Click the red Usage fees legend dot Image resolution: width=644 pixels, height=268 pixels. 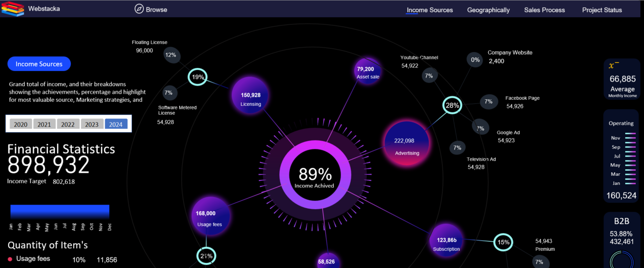[10, 259]
